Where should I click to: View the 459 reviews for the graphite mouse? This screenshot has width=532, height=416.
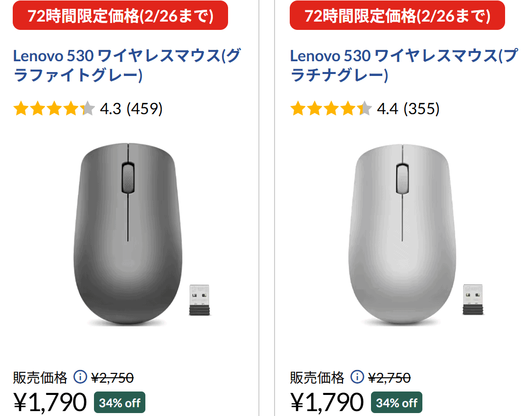point(144,108)
